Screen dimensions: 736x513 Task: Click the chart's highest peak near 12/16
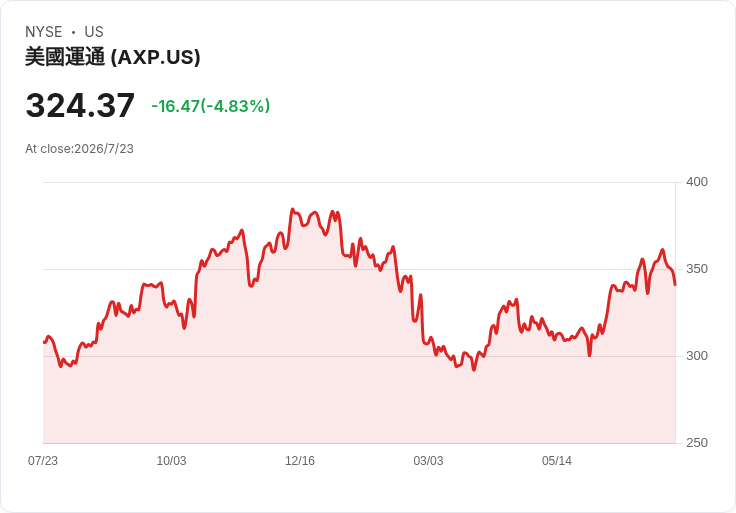click(292, 209)
